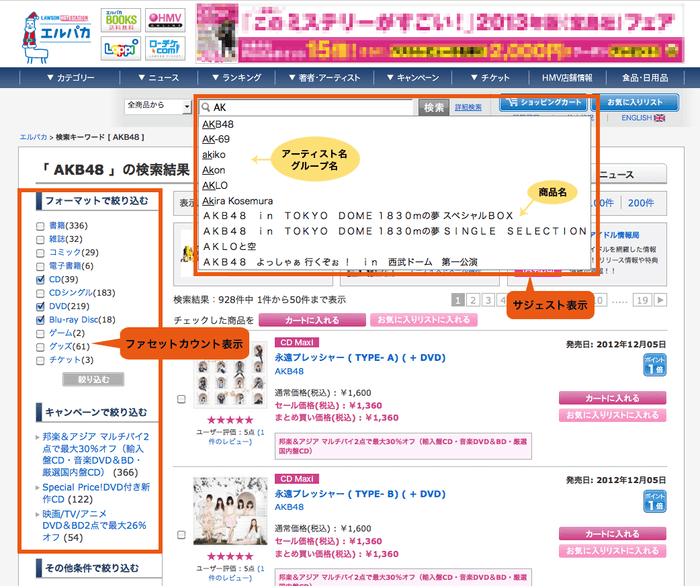The image size is (700, 586).
Task: Click the エルパカ alpaca logo
Action: click(x=56, y=37)
